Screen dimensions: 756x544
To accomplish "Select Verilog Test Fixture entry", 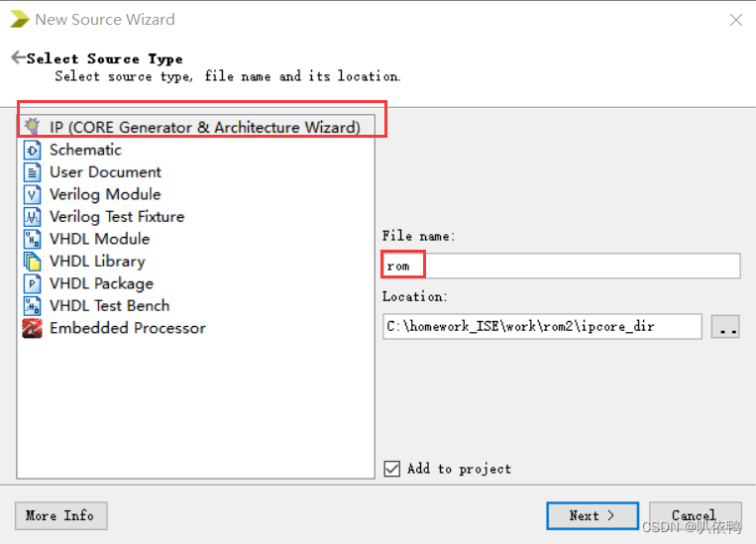I will point(117,217).
